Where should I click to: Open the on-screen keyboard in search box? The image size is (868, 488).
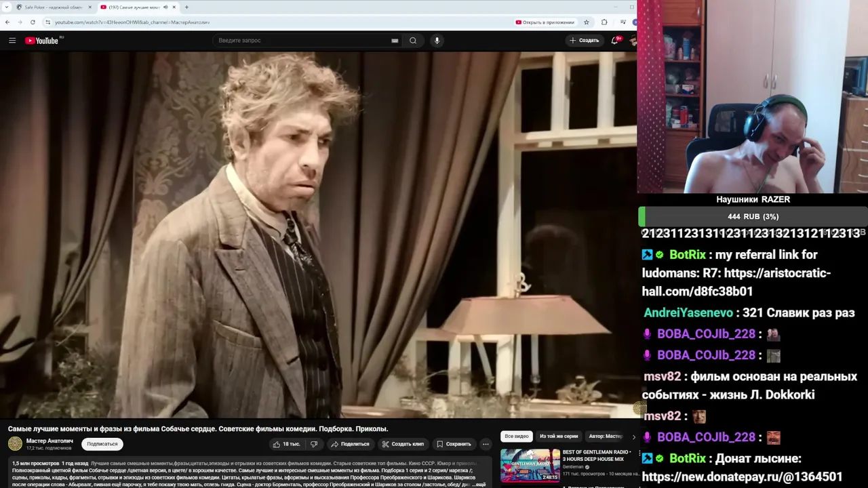tap(395, 41)
